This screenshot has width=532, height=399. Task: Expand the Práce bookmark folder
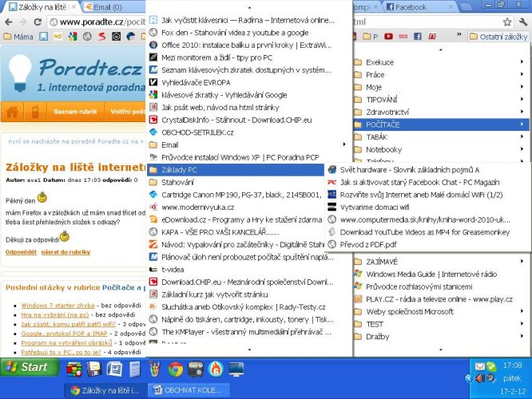tap(441, 74)
